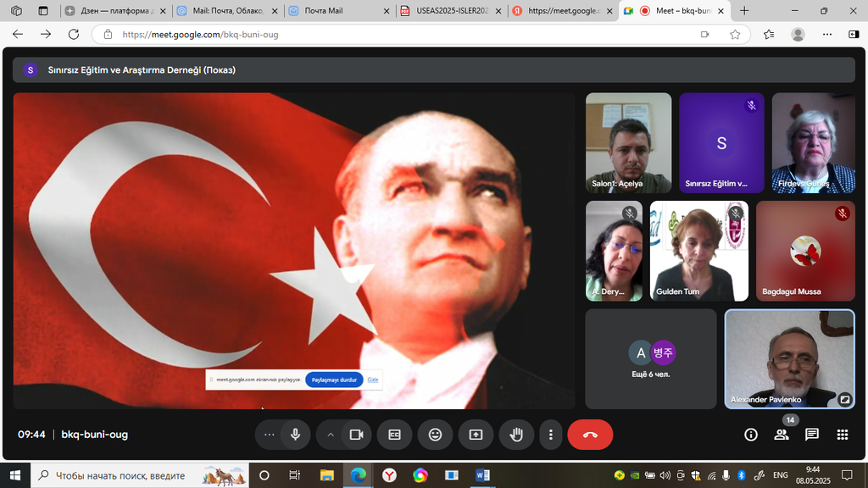
Task: Leave the call with red hang-up button
Action: click(x=590, y=435)
